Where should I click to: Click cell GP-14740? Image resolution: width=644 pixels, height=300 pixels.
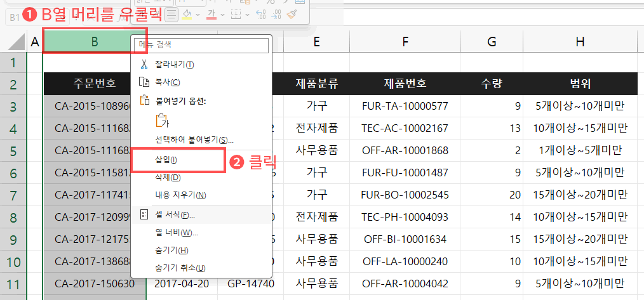pyautogui.click(x=250, y=284)
